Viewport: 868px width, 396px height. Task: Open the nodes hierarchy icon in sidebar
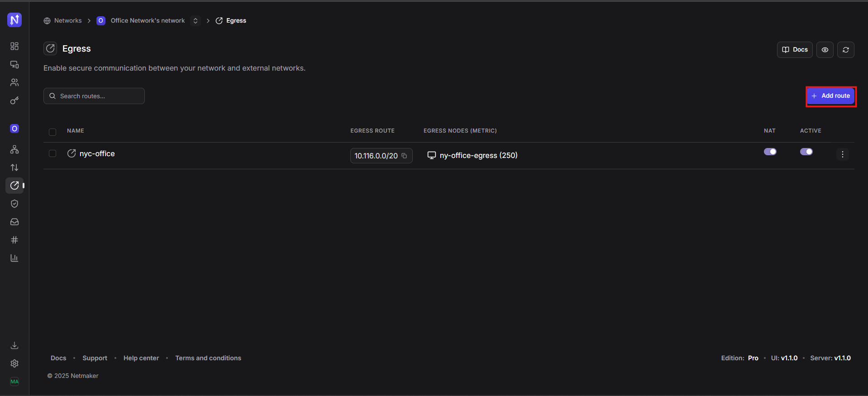click(14, 149)
